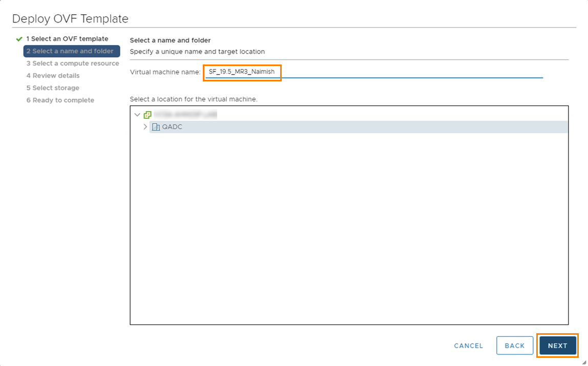Expand the QADC datacenter node
The width and height of the screenshot is (588, 366).
(x=144, y=126)
